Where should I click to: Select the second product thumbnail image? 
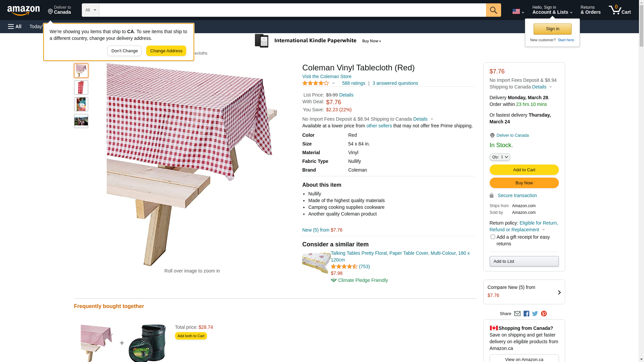coord(81,87)
